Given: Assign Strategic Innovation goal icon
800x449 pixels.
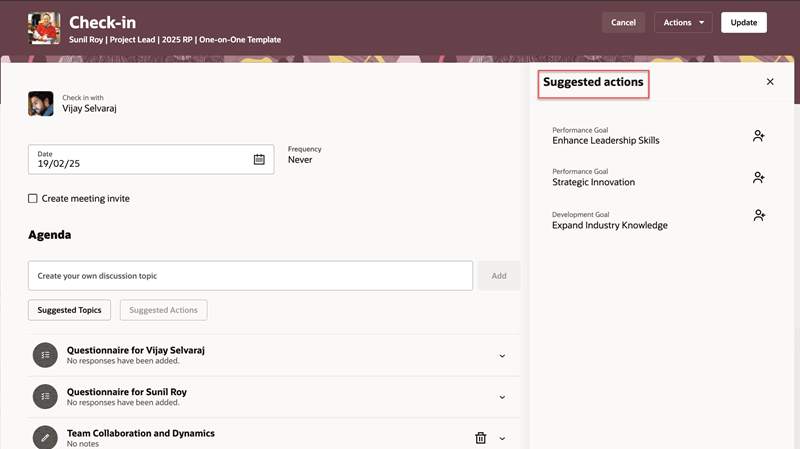Looking at the screenshot, I should (x=759, y=178).
